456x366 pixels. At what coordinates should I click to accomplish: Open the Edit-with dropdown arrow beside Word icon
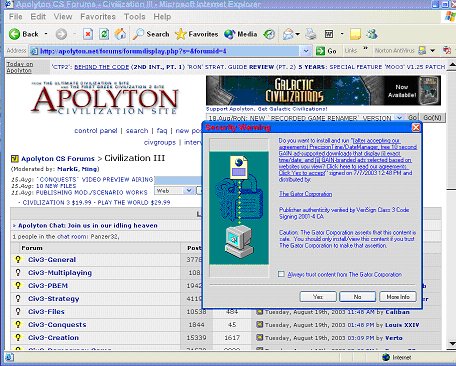(342, 34)
